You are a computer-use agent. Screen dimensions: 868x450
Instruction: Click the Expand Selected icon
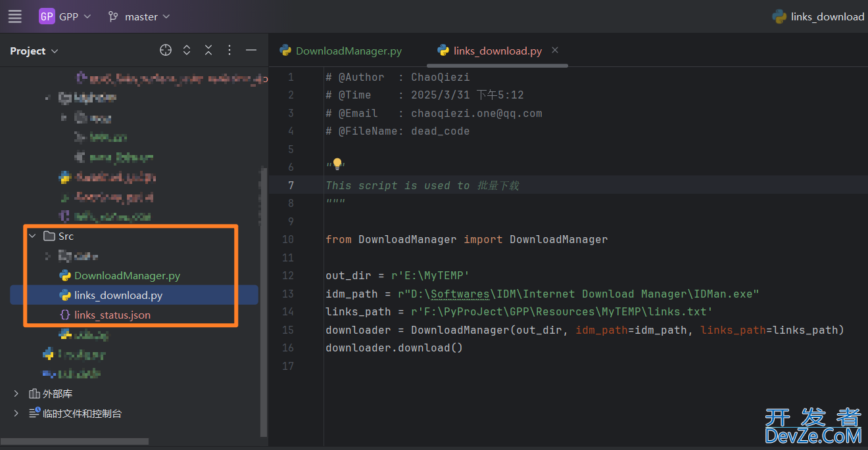tap(187, 50)
